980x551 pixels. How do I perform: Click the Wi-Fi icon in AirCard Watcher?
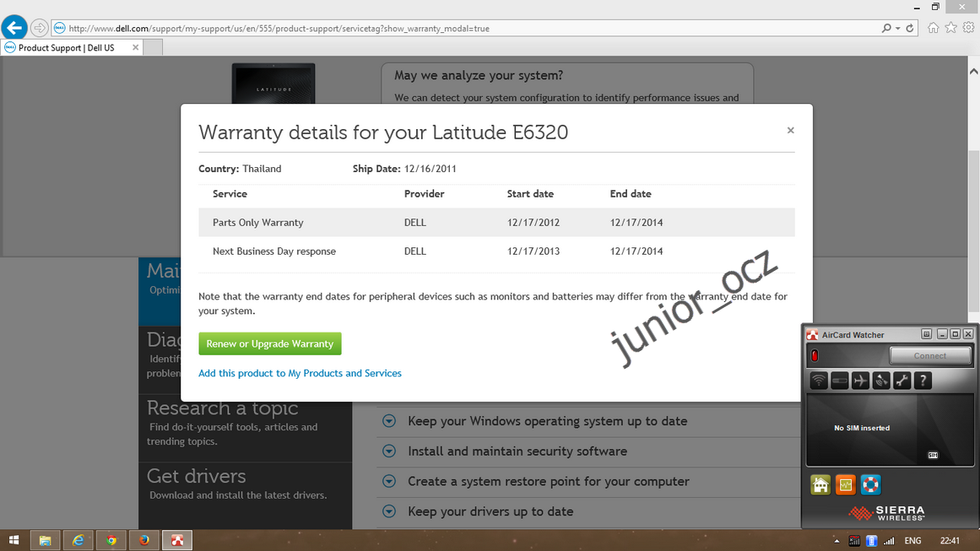819,381
